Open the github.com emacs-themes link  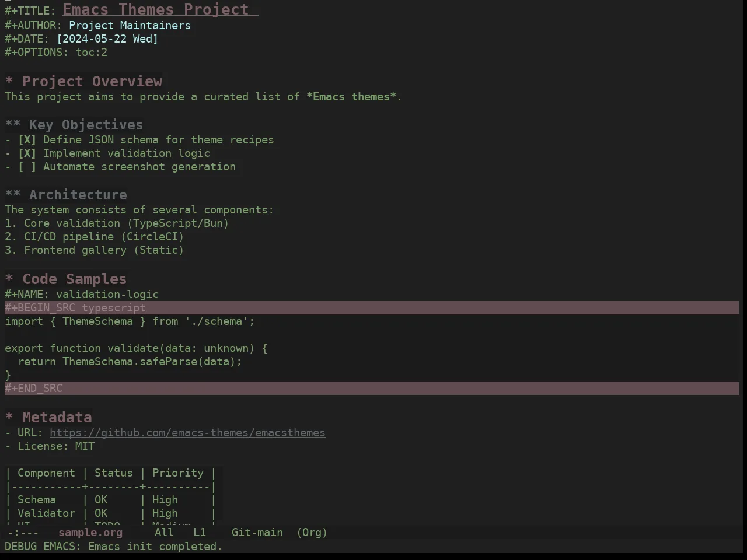coord(187,433)
